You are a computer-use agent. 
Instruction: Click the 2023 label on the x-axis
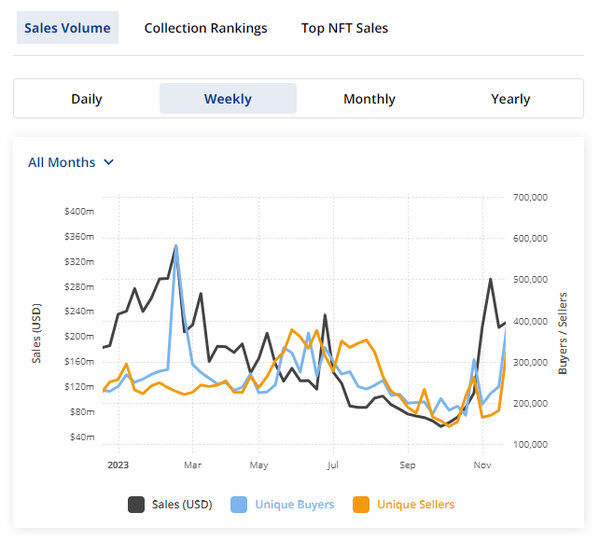pos(119,464)
